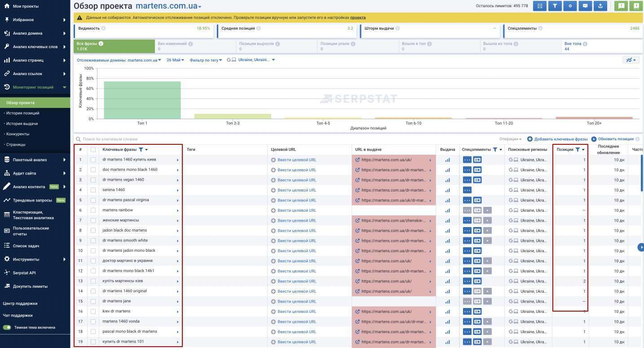Open Чат поддержки link

click(18, 316)
